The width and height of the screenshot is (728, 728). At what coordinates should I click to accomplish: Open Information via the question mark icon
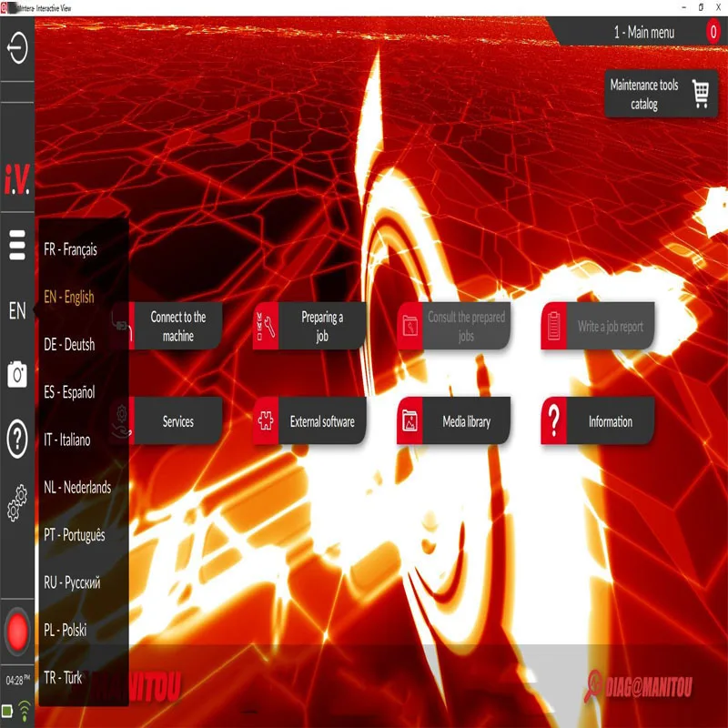click(x=553, y=420)
